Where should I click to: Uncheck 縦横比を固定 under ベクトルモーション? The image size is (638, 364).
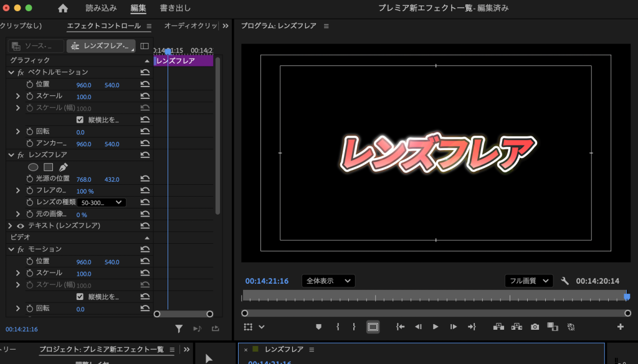pyautogui.click(x=80, y=120)
